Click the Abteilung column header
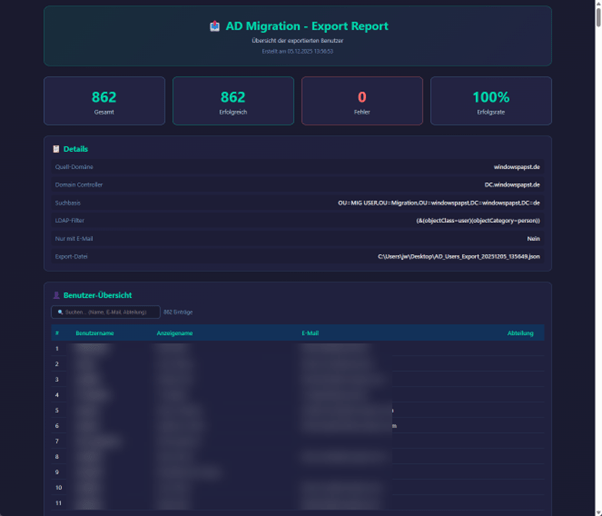Viewport: 602px width, 516px height. coord(520,333)
